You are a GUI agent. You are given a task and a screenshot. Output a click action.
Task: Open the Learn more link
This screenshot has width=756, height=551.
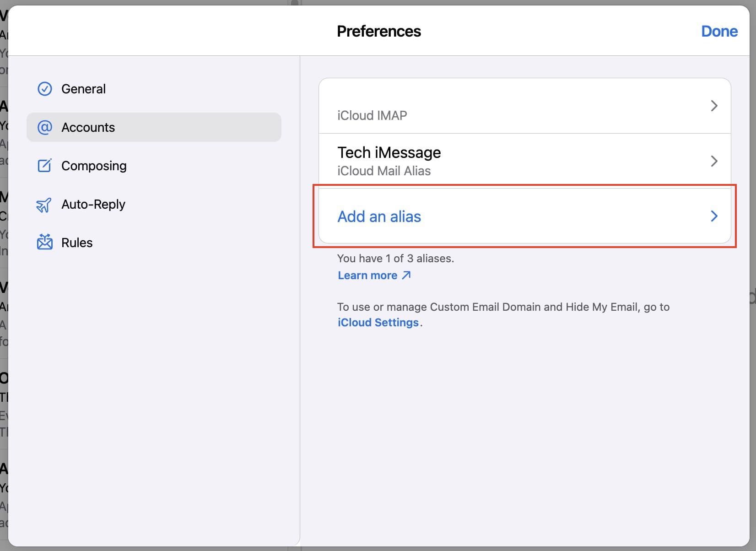(367, 275)
